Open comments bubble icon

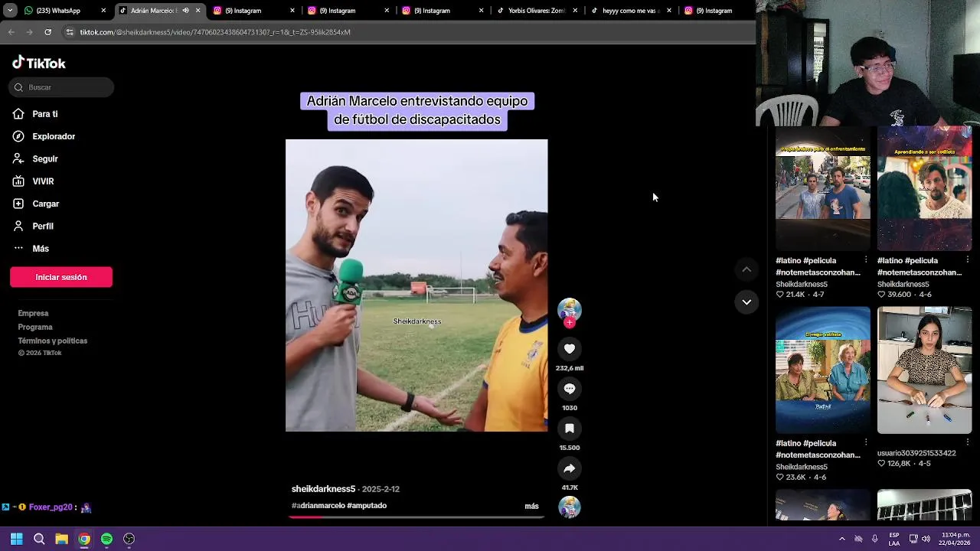tap(569, 389)
